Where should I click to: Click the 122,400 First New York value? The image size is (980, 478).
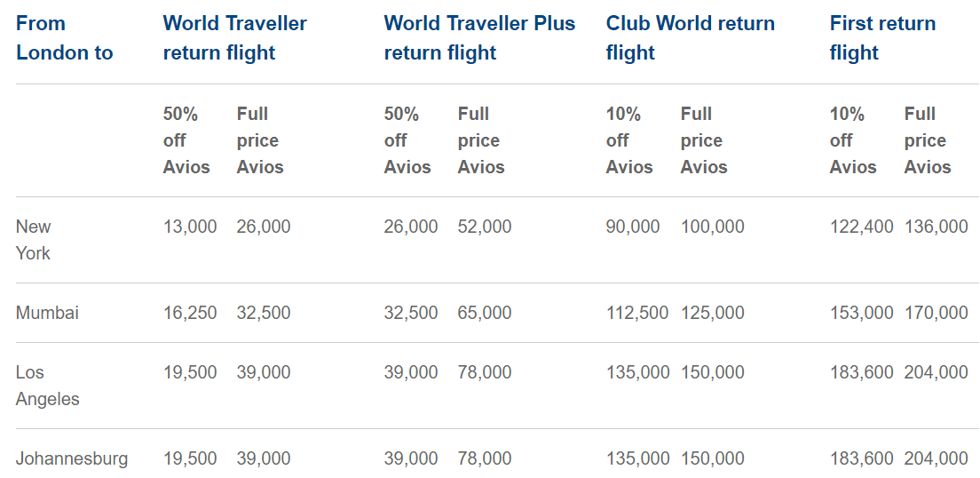[x=861, y=227]
